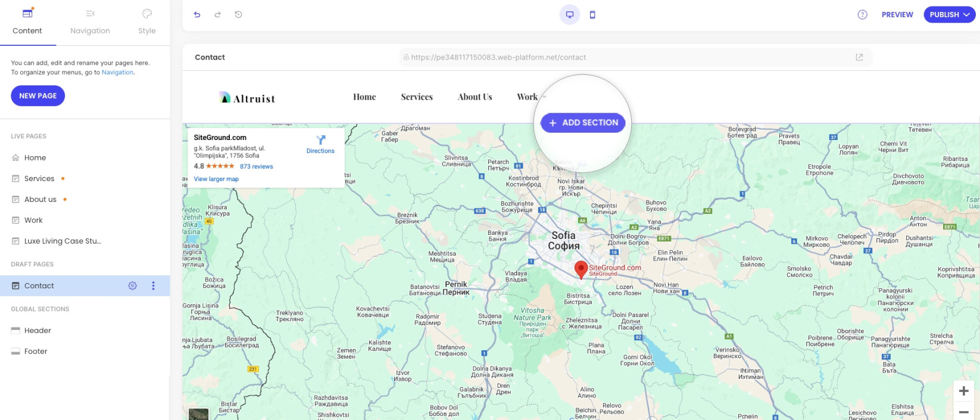Select the Work page in the list

coord(33,220)
